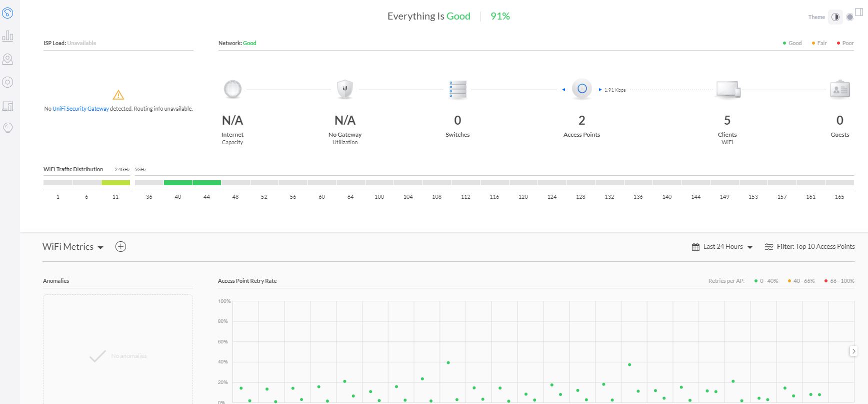Open the Insights lightbulb sidebar icon
Screen dimensions: 868x404
click(x=7, y=128)
